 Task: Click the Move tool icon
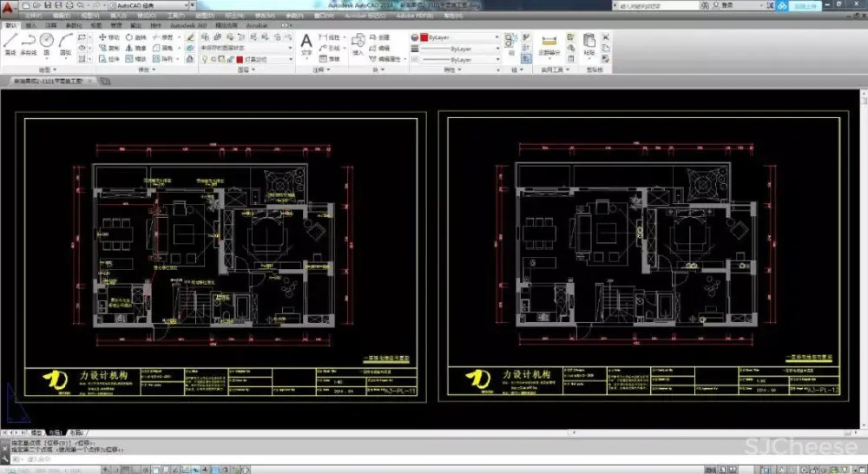coord(103,38)
